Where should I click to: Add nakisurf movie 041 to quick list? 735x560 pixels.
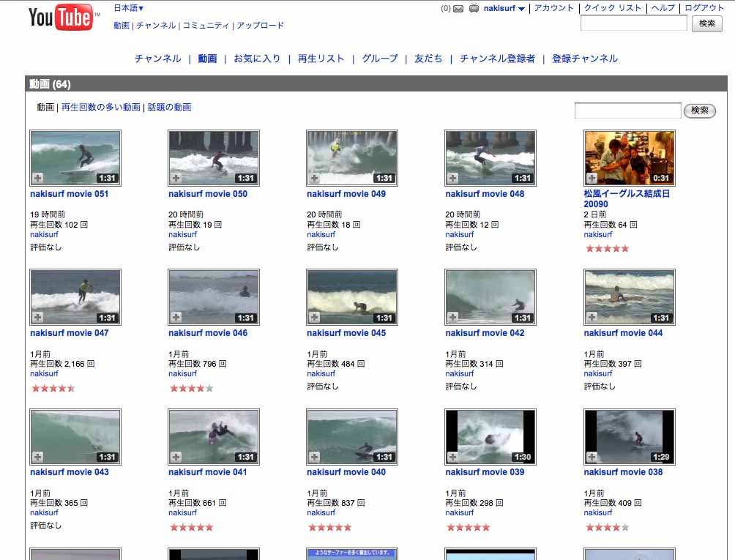(x=176, y=457)
